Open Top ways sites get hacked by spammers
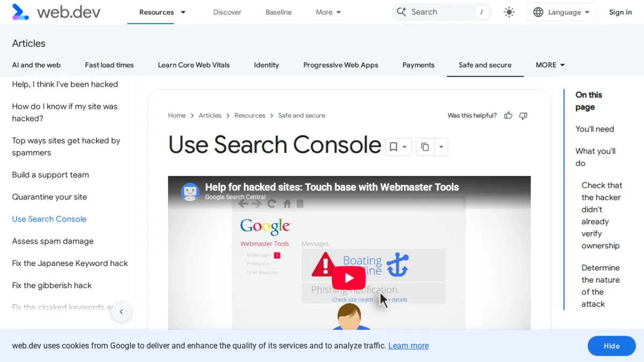The height and width of the screenshot is (362, 644). 66,146
